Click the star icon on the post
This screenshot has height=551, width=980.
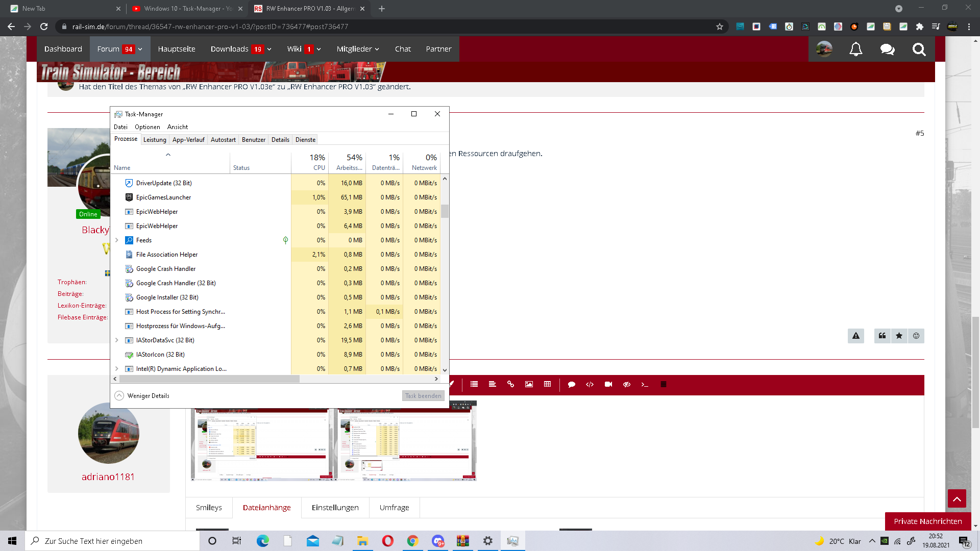tap(899, 336)
